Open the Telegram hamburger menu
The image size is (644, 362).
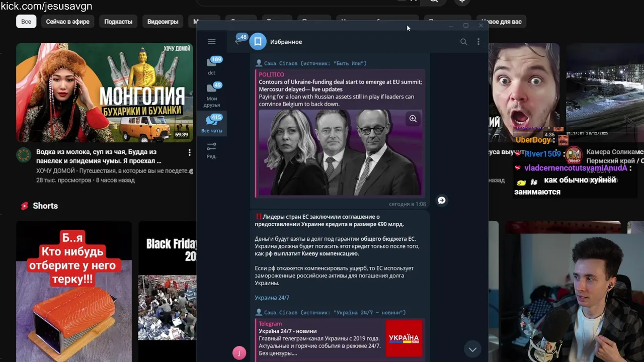[211, 42]
